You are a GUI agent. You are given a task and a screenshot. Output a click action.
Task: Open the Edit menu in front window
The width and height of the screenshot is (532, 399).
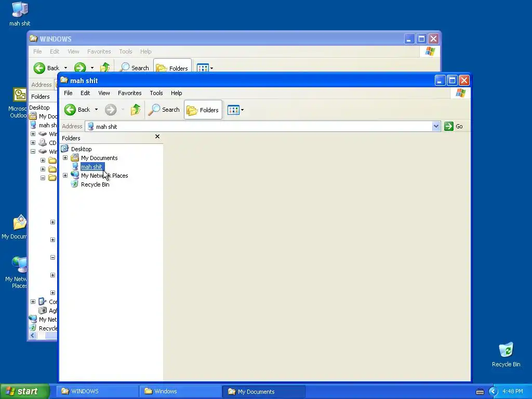pos(85,93)
